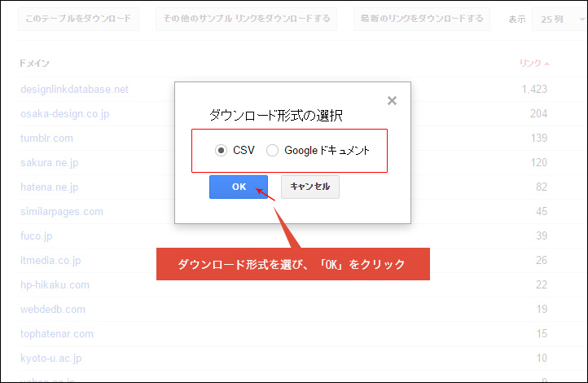Viewport: 588px width, 383px height.
Task: Click the link count 19
Action: click(542, 309)
